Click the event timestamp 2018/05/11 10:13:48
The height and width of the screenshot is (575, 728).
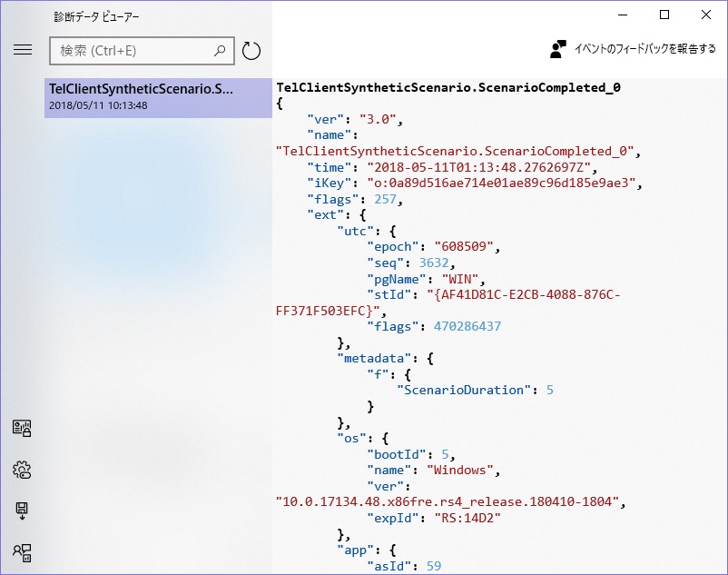(98, 105)
